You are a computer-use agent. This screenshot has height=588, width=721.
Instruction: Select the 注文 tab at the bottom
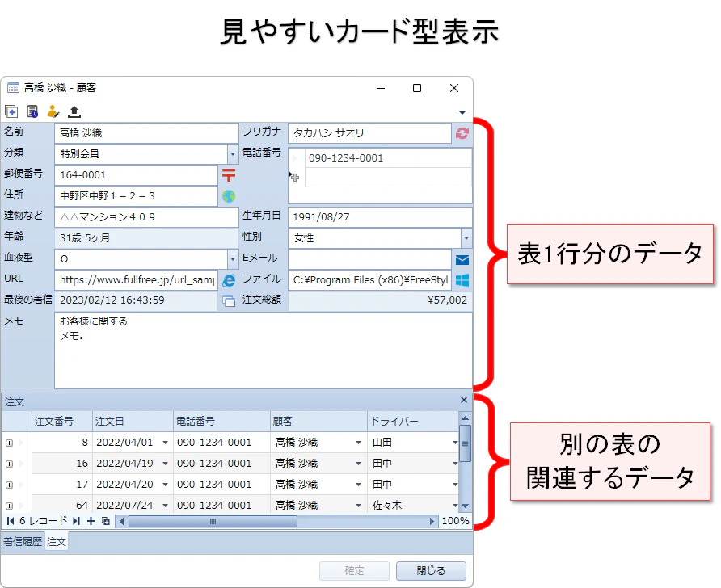(x=55, y=542)
